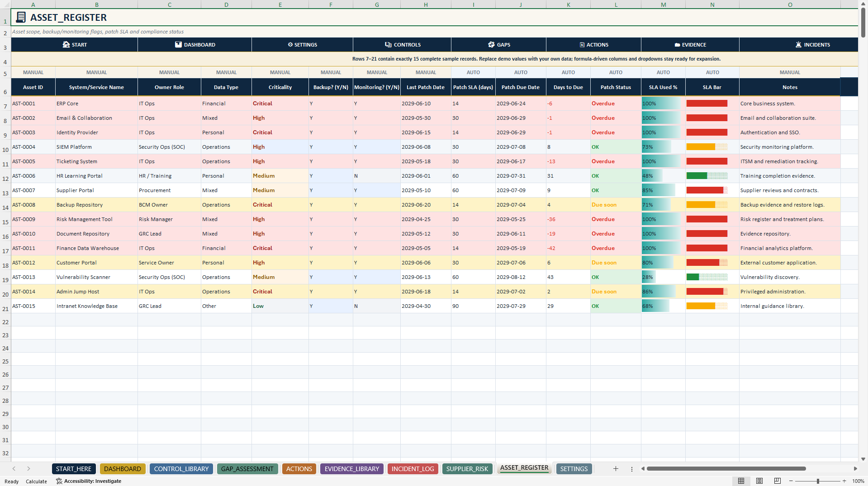Switch to the START_HERE sheet tab
868x486 pixels.
point(74,469)
